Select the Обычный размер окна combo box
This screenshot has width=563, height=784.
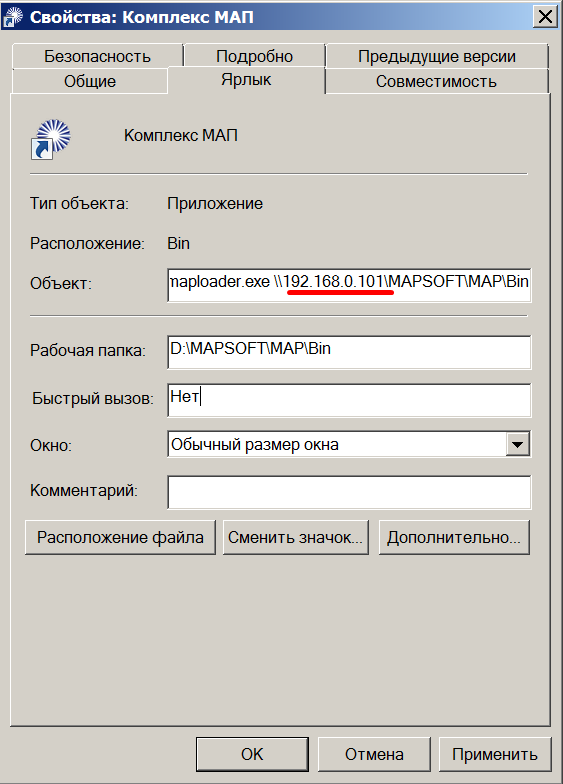[349, 444]
